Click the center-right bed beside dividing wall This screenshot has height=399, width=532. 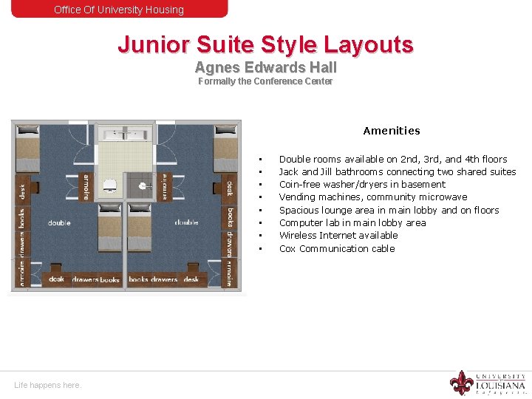click(x=140, y=228)
